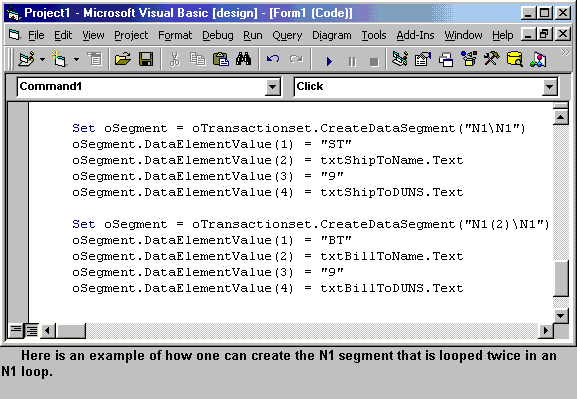The height and width of the screenshot is (399, 577).
Task: Open the Project Explorer icon
Action: [x=400, y=59]
